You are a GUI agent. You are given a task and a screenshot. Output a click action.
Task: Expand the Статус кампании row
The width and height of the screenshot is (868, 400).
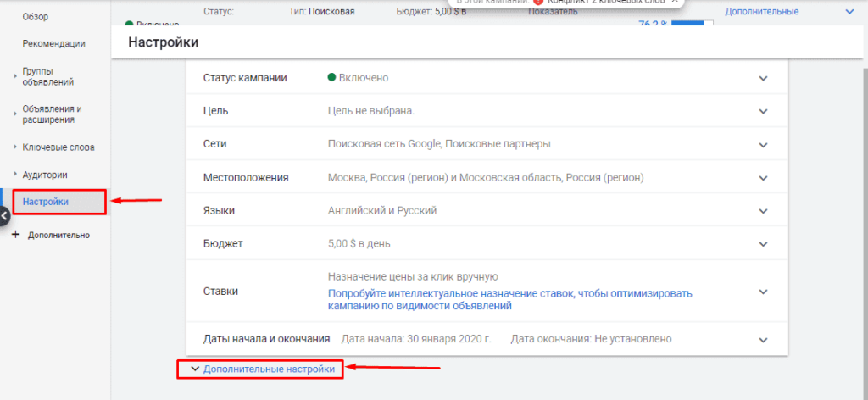point(763,78)
